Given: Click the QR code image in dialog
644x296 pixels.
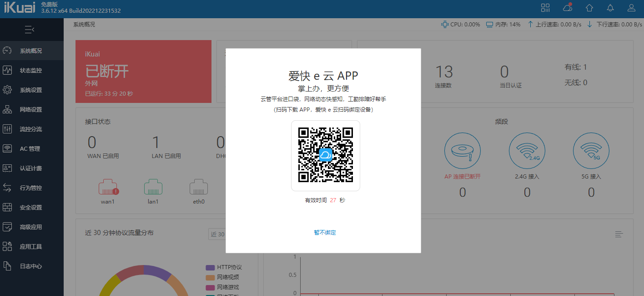Looking at the screenshot, I should point(326,155).
